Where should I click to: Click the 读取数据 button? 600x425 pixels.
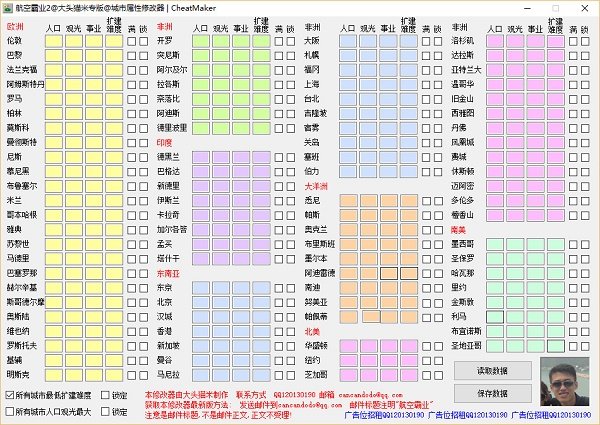pos(492,371)
